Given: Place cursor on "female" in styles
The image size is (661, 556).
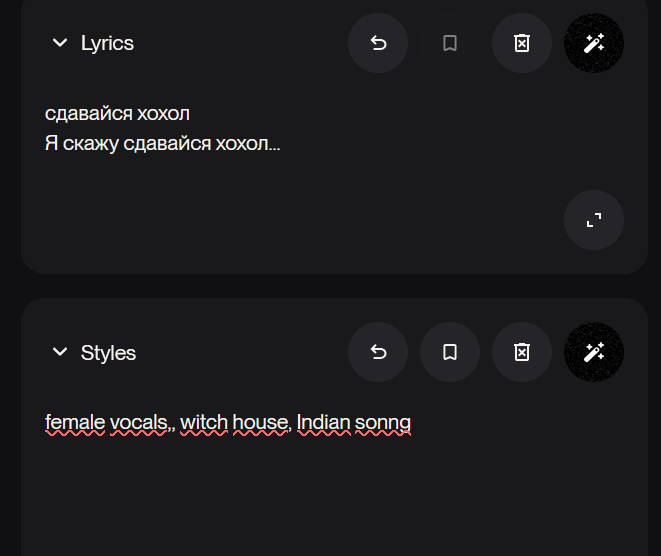Looking at the screenshot, I should coord(75,423).
